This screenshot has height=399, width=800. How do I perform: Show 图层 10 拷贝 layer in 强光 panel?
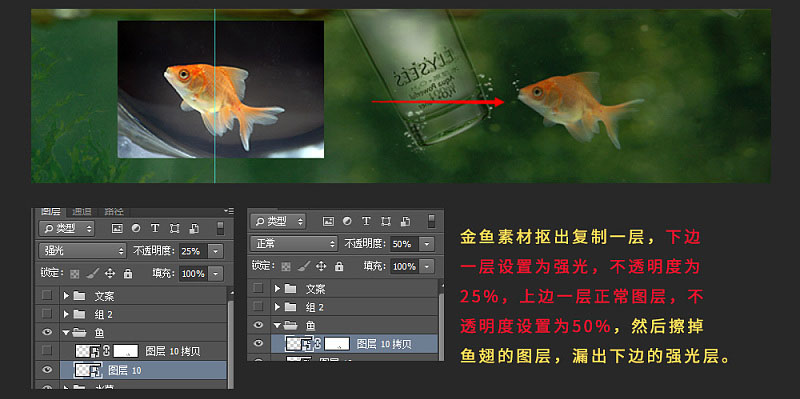click(x=47, y=351)
